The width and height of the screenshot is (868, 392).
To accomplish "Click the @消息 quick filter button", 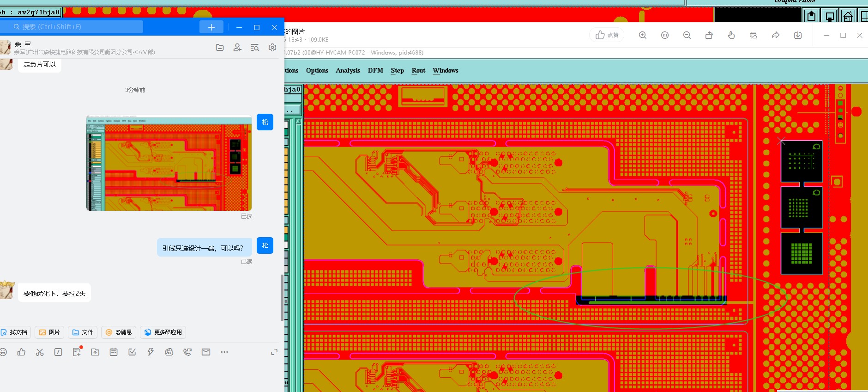I will [119, 332].
